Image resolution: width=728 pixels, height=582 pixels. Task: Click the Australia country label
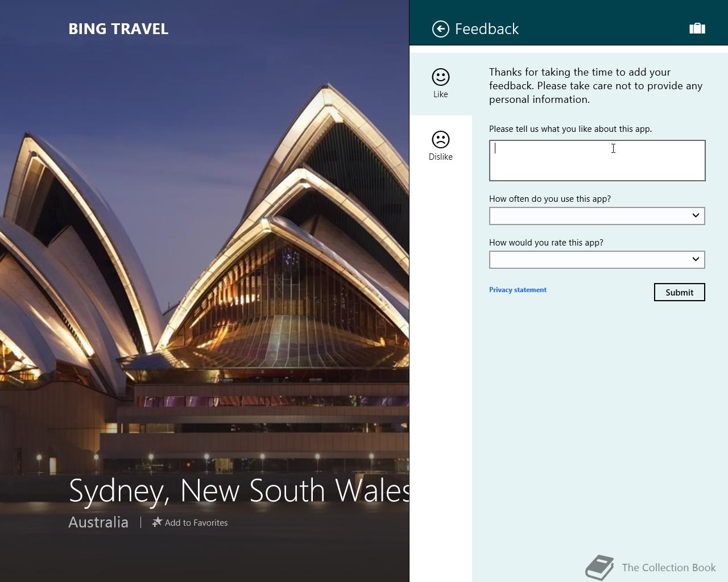[x=98, y=522]
